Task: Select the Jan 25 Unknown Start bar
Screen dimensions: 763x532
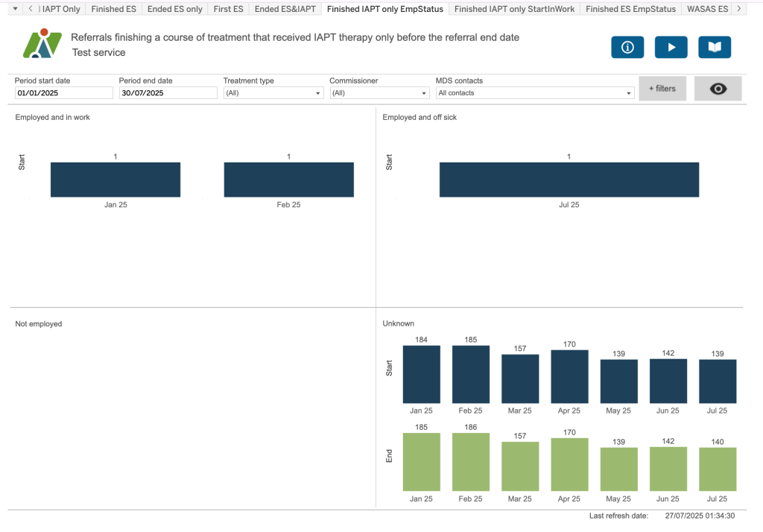Action: pyautogui.click(x=421, y=374)
